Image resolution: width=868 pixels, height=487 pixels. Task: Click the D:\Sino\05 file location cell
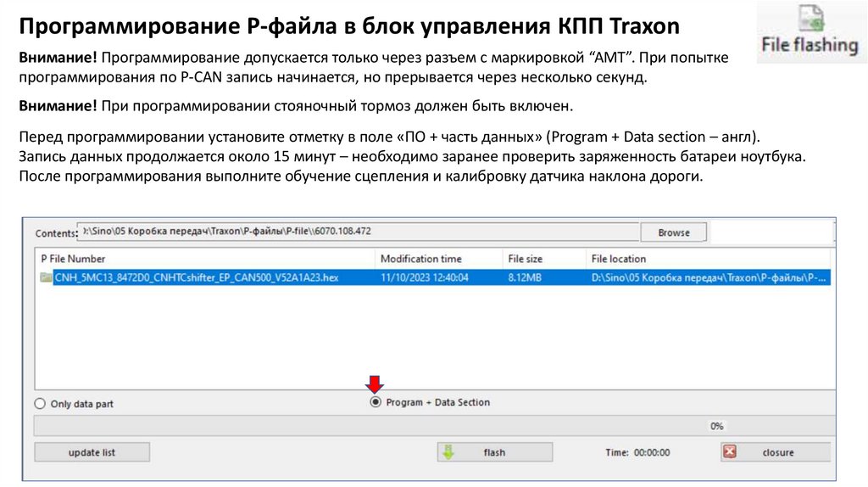(708, 277)
